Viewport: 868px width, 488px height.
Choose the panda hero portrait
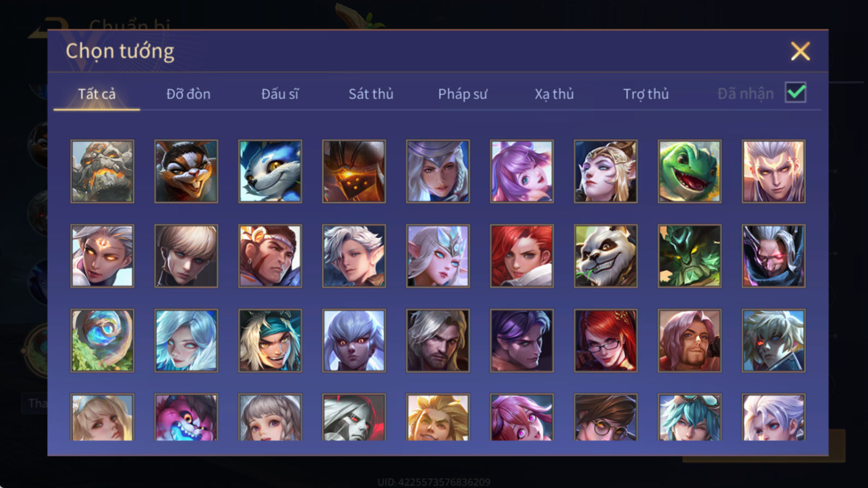click(x=605, y=256)
